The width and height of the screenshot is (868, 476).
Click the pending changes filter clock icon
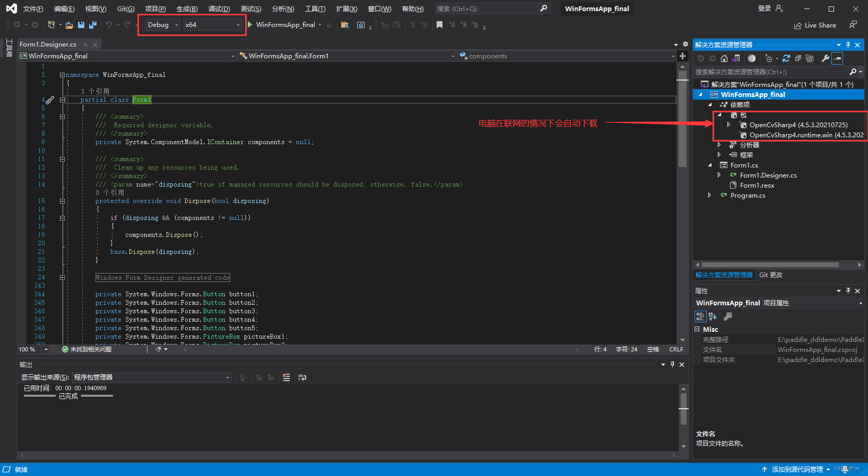coord(769,58)
